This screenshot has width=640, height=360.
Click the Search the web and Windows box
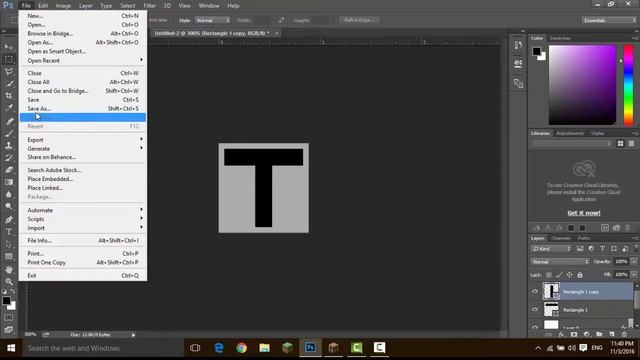102,348
